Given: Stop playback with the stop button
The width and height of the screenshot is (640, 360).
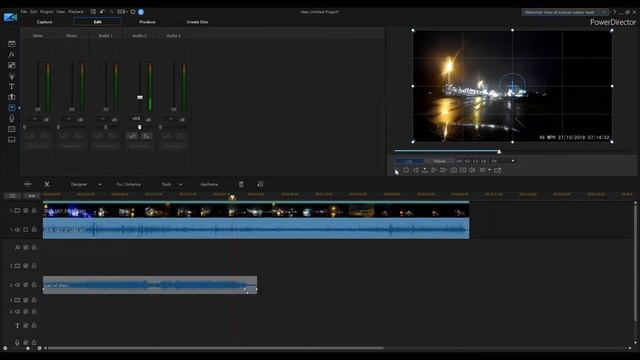Looking at the screenshot, I should (x=406, y=170).
